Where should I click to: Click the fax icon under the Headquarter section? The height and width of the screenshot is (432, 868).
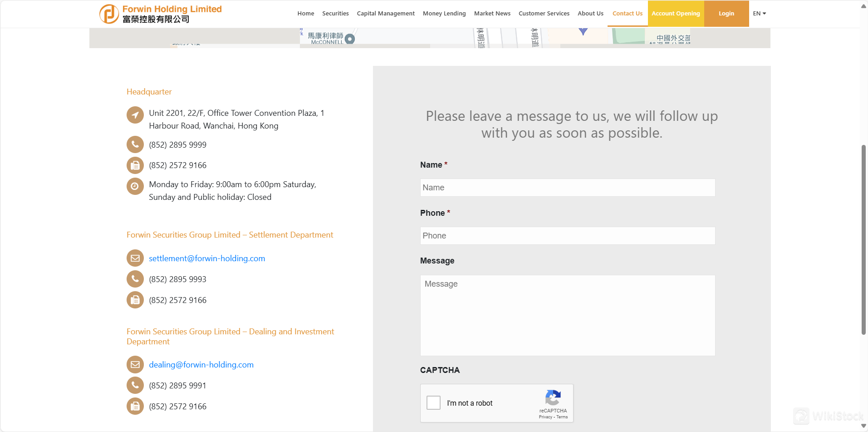[x=135, y=165]
